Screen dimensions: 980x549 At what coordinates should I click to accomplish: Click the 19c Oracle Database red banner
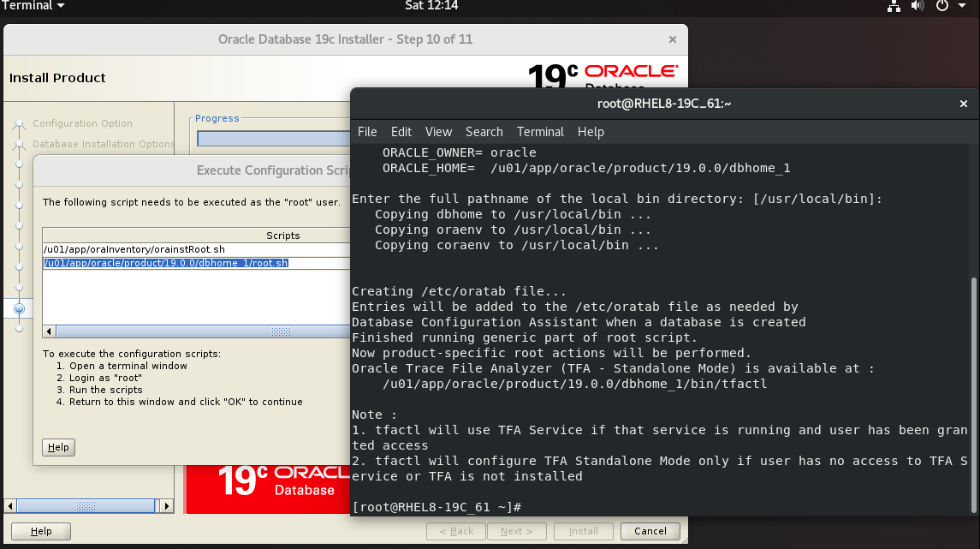pyautogui.click(x=268, y=490)
